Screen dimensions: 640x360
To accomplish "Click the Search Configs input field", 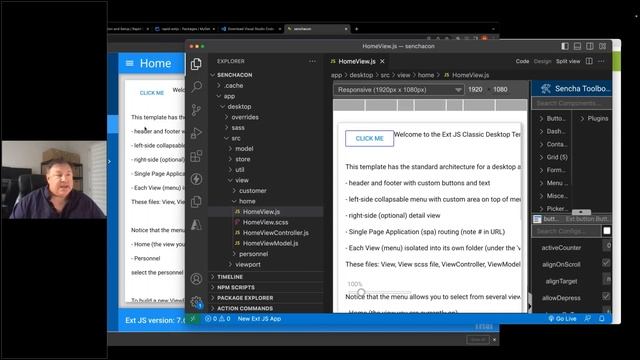I will [x=566, y=231].
